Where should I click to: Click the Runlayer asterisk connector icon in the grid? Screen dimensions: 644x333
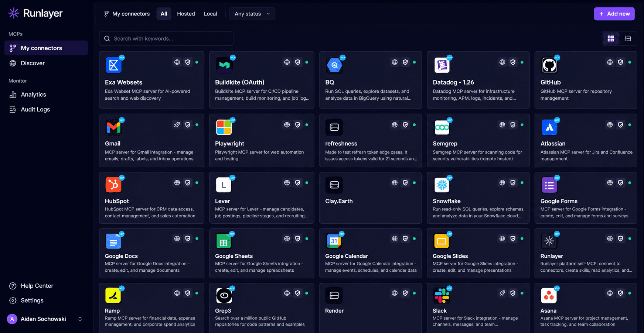tap(549, 241)
